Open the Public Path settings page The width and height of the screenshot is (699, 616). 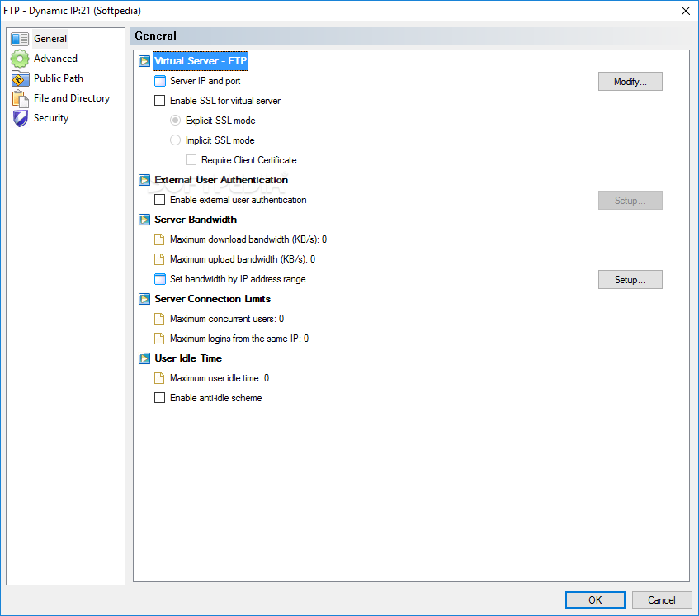click(x=59, y=78)
